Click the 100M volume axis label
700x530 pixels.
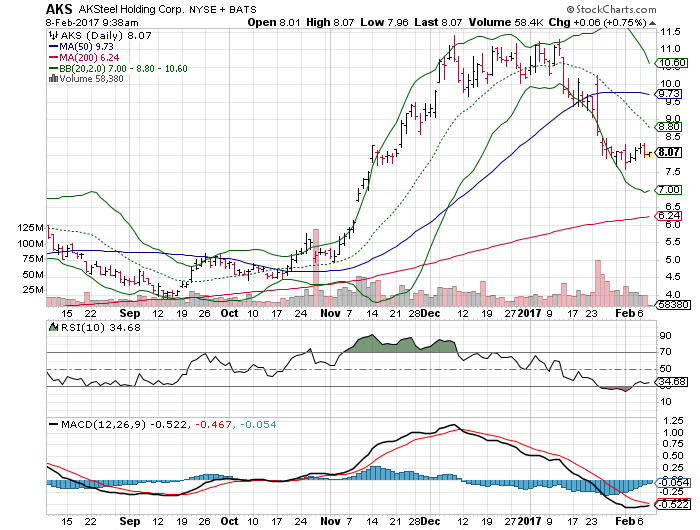30,243
